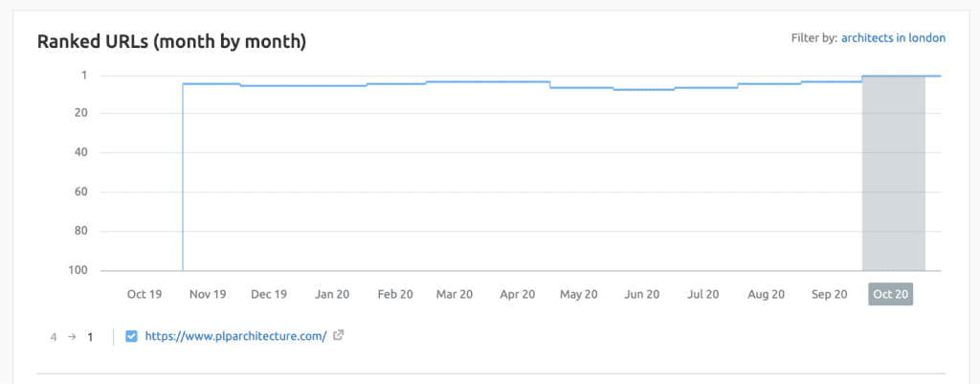Screen dimensions: 980x384
Task: Open the https://www.plparchitecture.com/ link
Action: [x=235, y=336]
